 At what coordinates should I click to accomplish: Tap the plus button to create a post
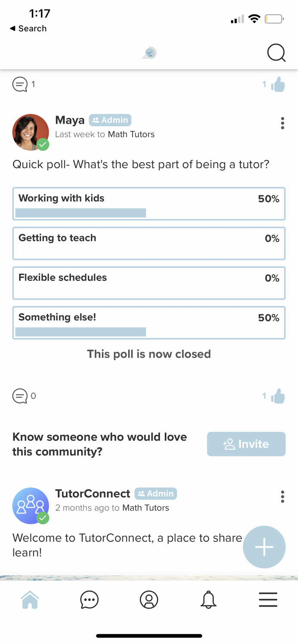click(264, 547)
